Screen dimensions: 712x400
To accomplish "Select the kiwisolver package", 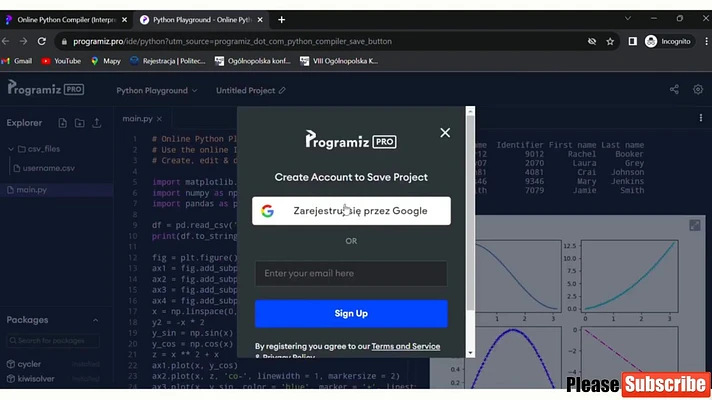I will click(x=36, y=379).
